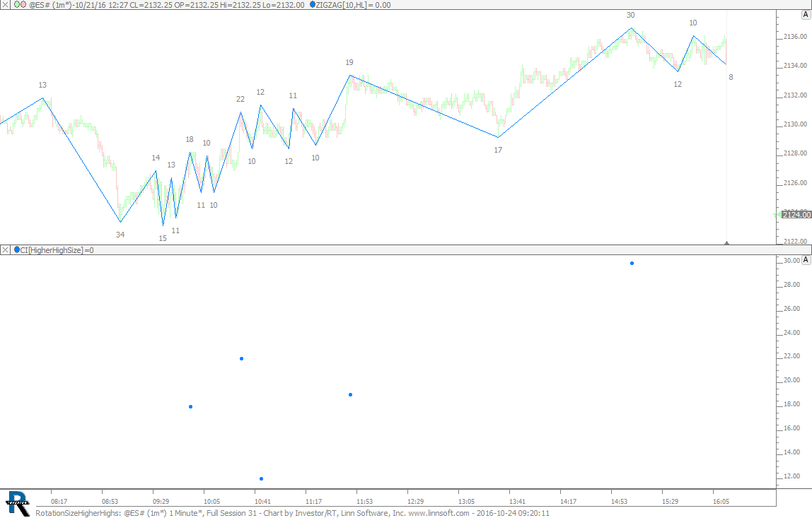Click the blue dot near 22.00 in lower pane
This screenshot has width=812, height=518.
click(241, 358)
